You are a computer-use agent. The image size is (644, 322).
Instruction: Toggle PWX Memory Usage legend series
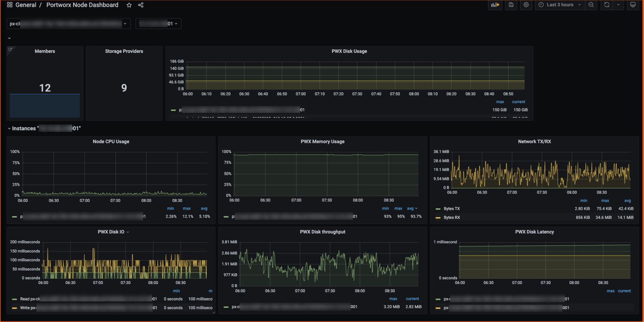coord(294,216)
